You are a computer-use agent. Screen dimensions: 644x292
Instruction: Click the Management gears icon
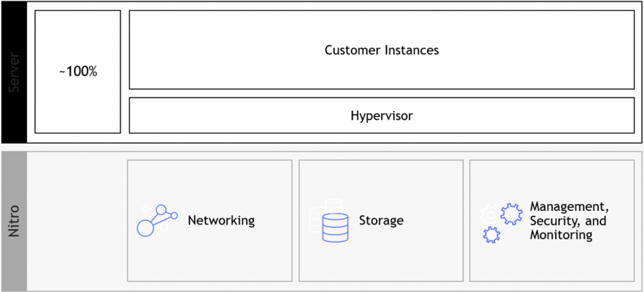click(x=501, y=223)
